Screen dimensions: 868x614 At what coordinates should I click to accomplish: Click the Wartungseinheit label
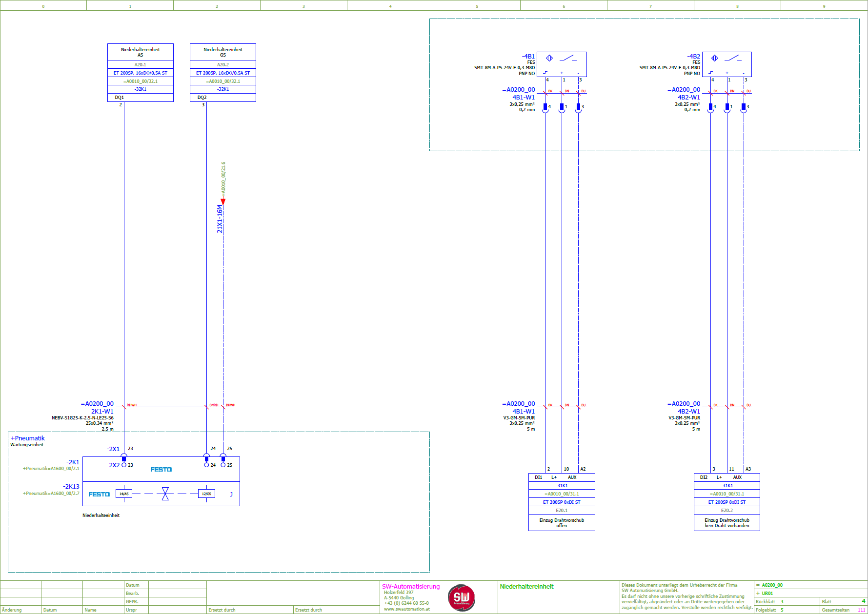(27, 445)
